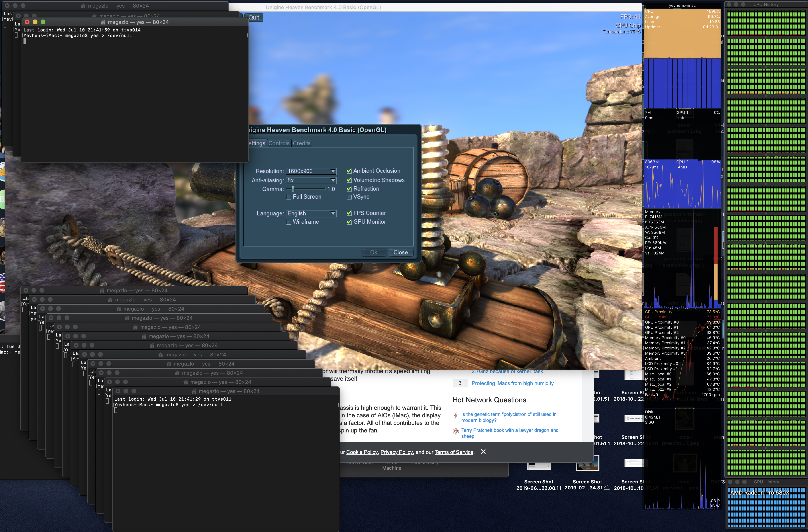This screenshot has height=532, width=808.
Task: Turn on the Wireframe checkbox
Action: 289,222
